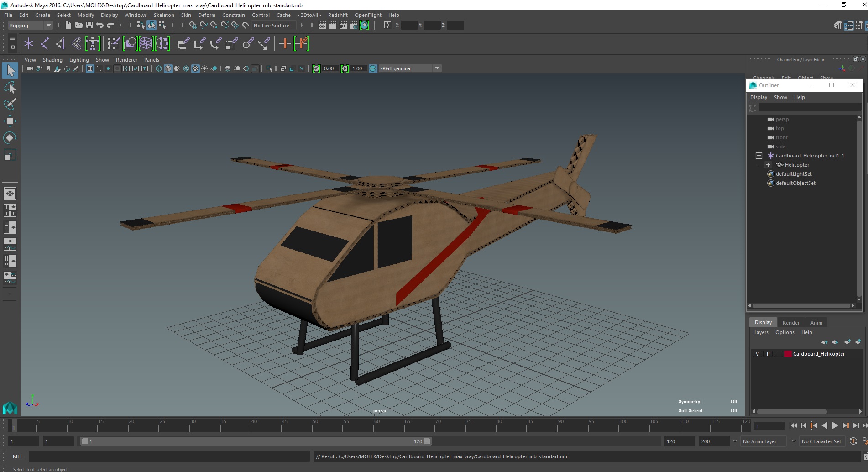Viewport: 868px width, 472px height.
Task: Toggle playback P of Cardboard_Helicopter layer
Action: [x=768, y=354]
